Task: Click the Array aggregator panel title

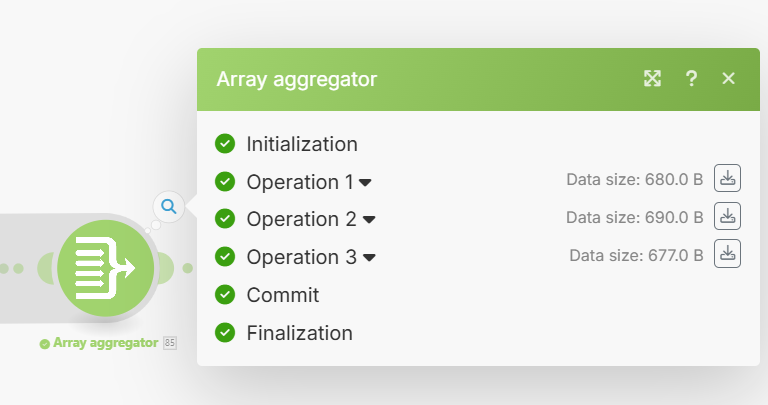Action: click(x=297, y=79)
